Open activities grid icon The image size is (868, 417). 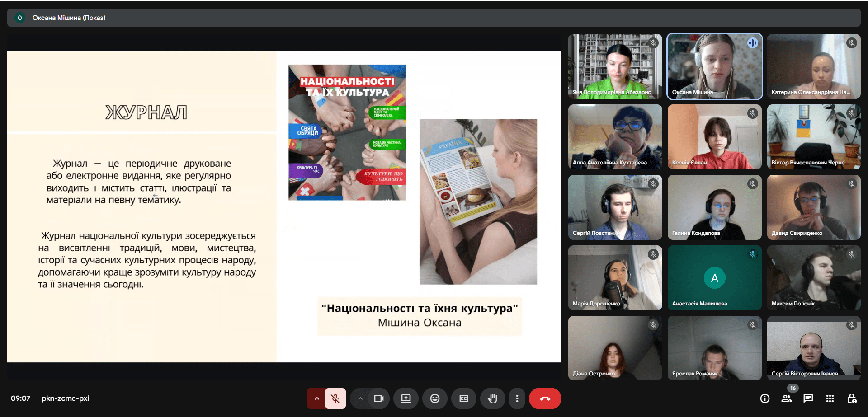(830, 398)
